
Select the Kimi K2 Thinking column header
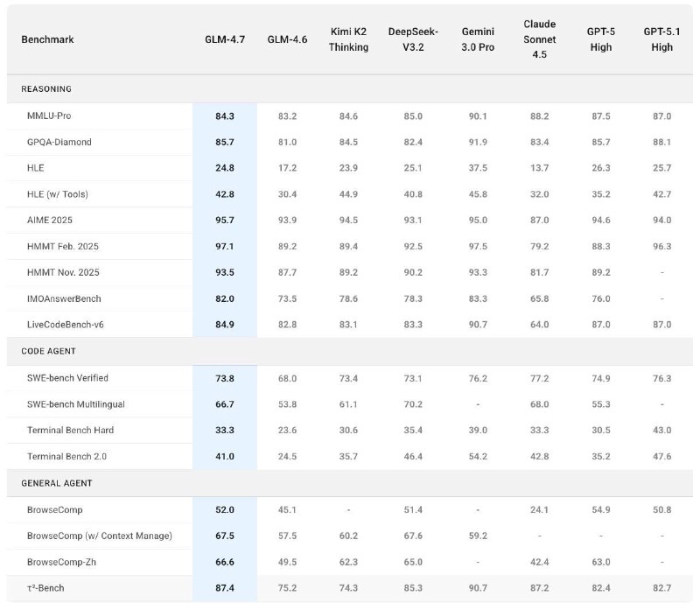pos(348,39)
